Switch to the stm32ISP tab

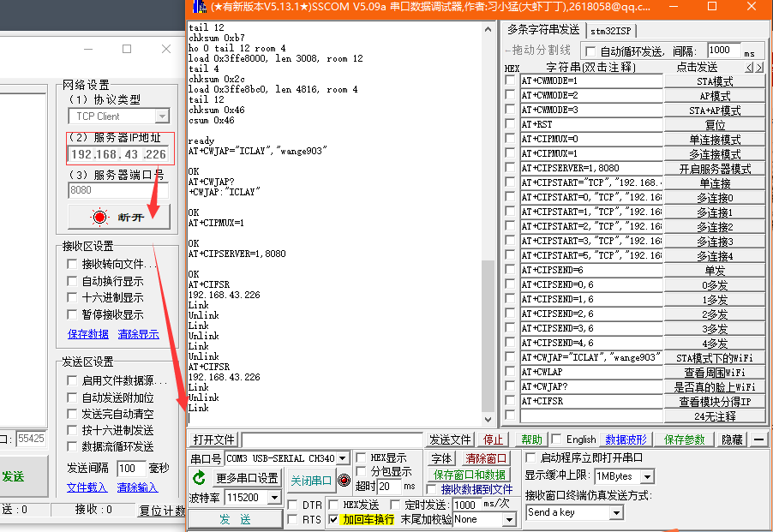(610, 31)
